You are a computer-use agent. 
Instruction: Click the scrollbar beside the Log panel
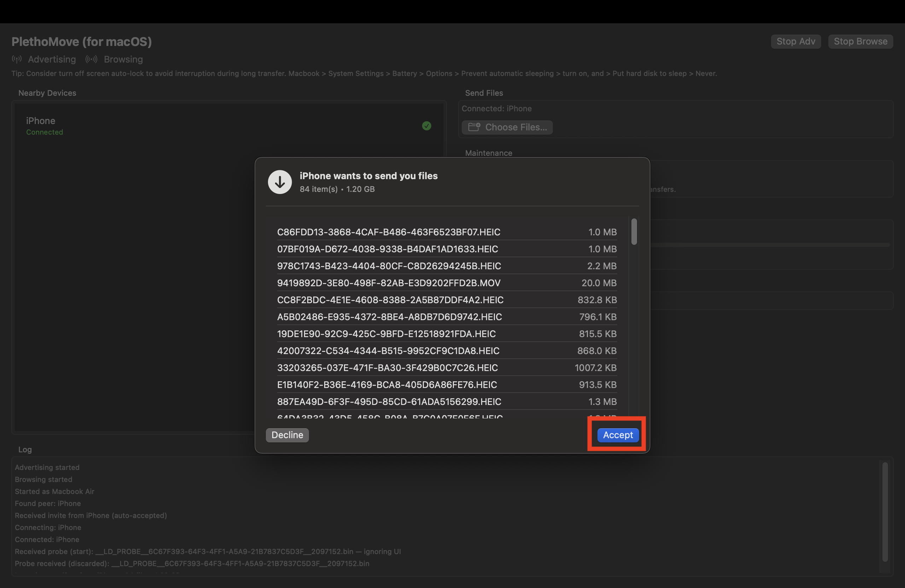(885, 513)
